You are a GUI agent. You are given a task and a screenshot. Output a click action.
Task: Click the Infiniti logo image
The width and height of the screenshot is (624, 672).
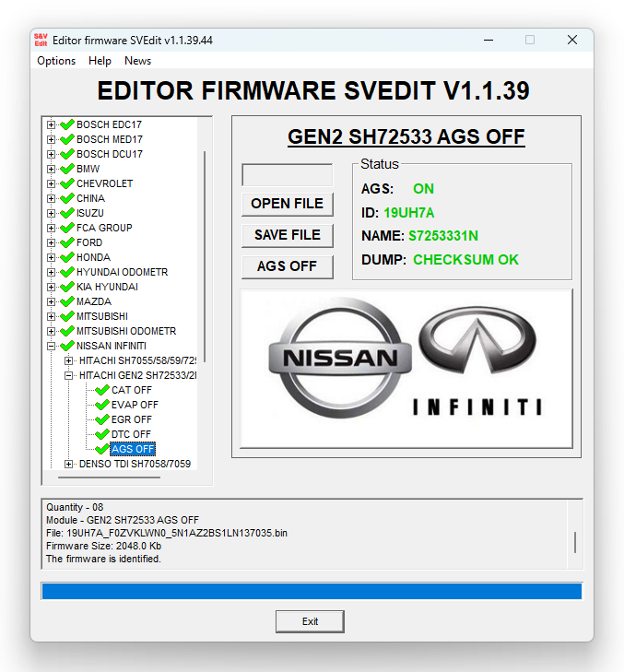(477, 360)
